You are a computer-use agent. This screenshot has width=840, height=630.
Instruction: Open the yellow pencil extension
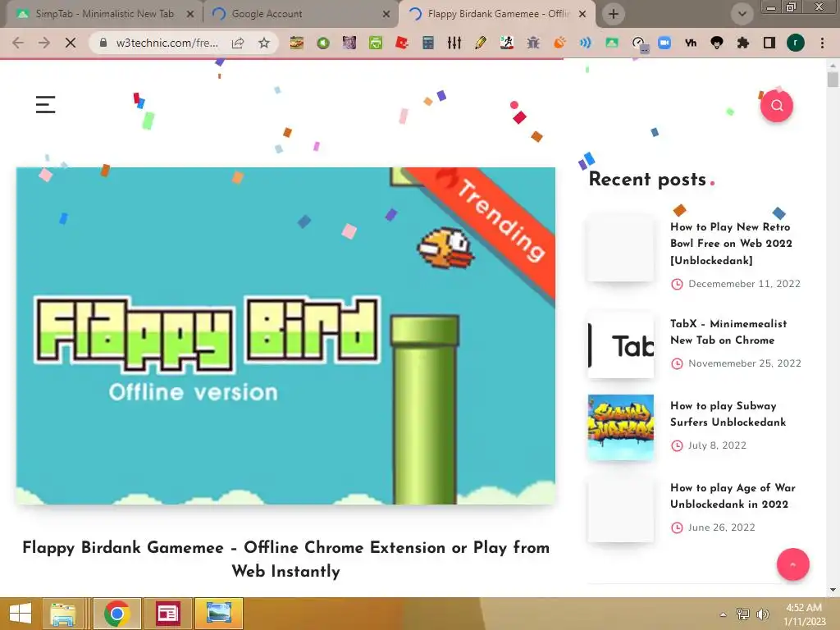click(481, 43)
